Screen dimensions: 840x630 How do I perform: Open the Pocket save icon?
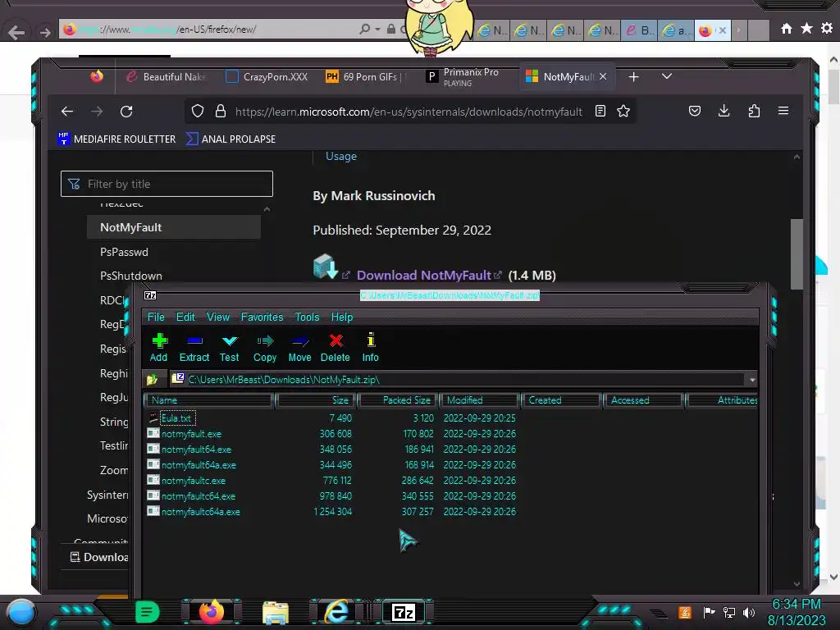(x=694, y=111)
